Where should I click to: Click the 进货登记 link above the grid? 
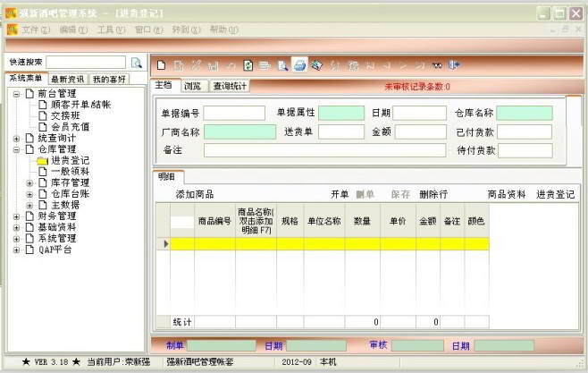[555, 194]
